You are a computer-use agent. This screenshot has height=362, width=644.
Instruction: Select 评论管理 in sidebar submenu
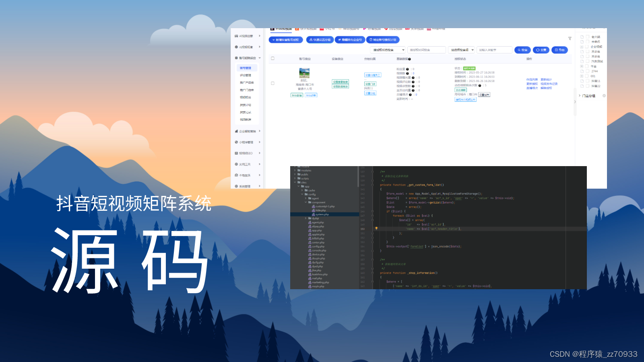pyautogui.click(x=246, y=75)
